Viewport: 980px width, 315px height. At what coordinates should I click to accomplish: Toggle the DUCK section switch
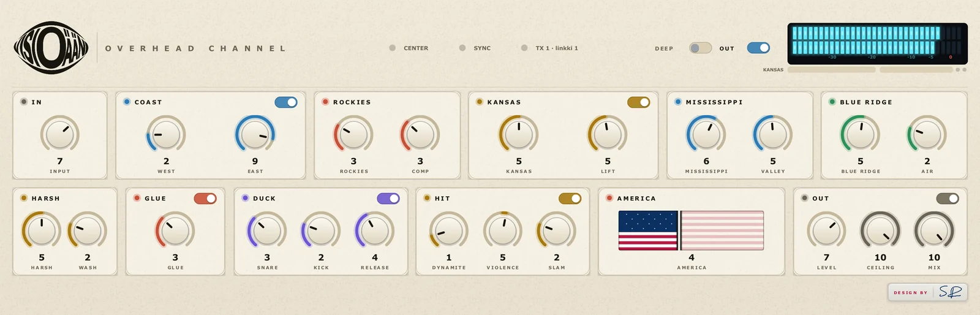[388, 199]
